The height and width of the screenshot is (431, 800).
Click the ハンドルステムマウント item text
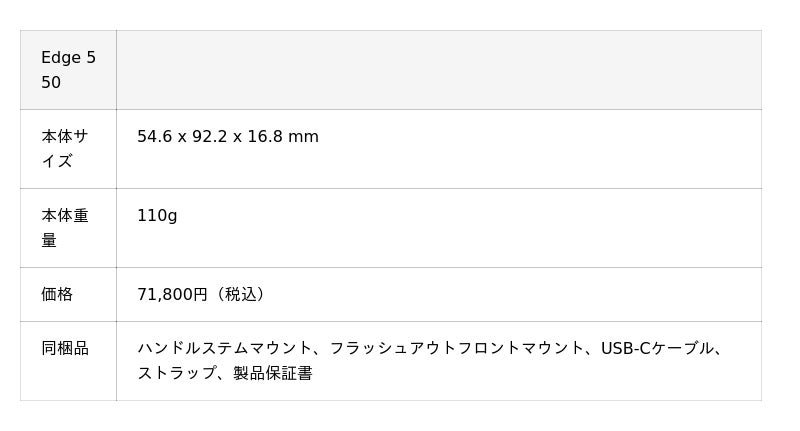point(224,349)
